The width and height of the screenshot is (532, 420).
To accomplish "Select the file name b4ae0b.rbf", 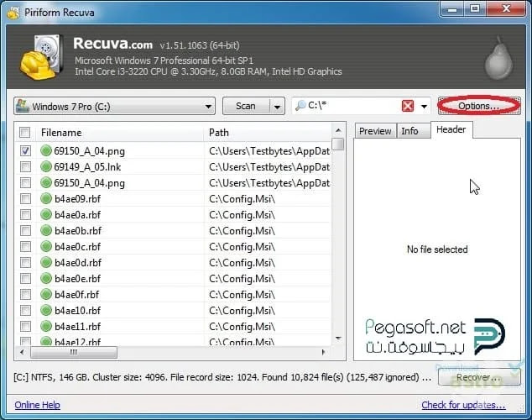I will coord(78,231).
